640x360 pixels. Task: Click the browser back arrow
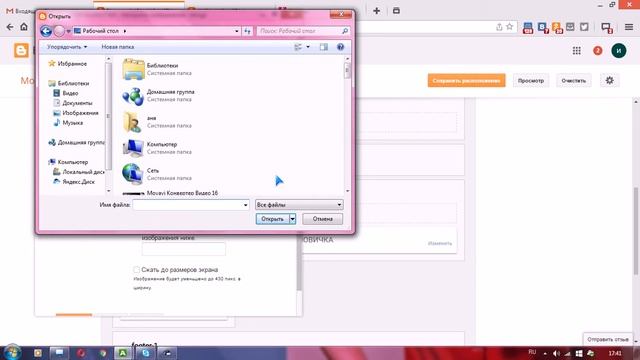[x=10, y=27]
